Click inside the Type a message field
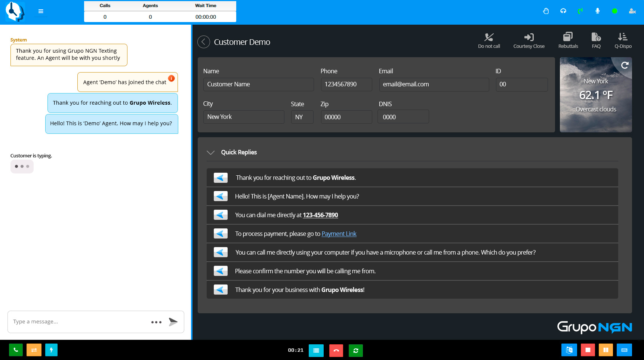This screenshot has height=360, width=644. tap(75, 321)
